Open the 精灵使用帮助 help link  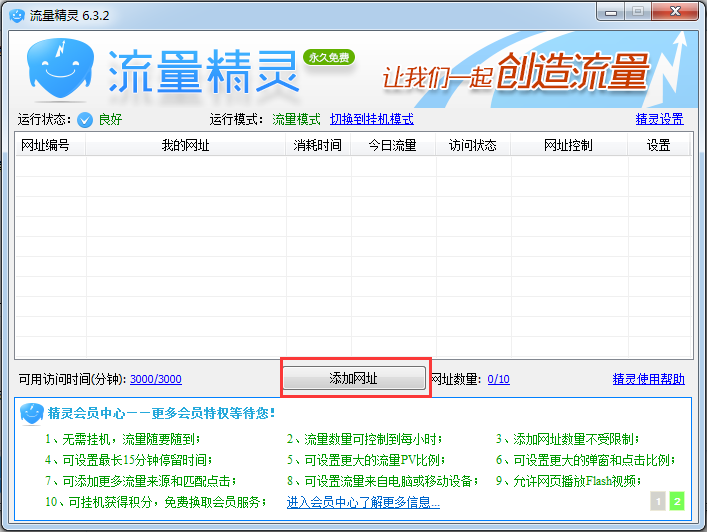[648, 379]
